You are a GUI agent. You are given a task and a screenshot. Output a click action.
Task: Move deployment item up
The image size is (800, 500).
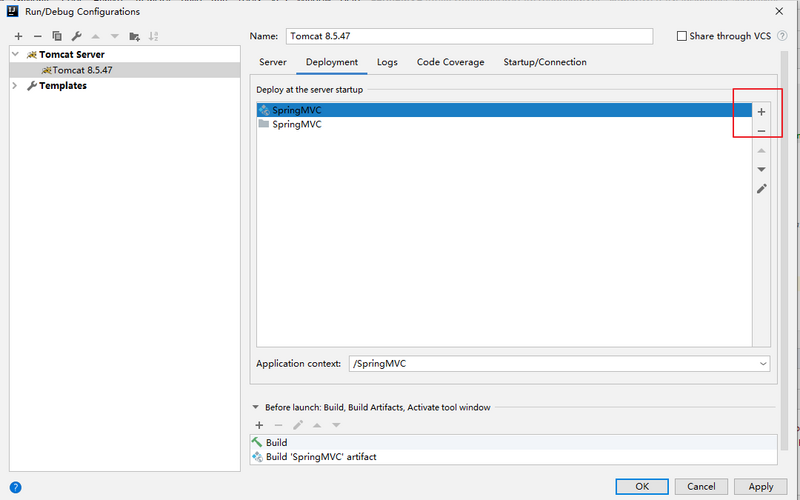coord(761,151)
